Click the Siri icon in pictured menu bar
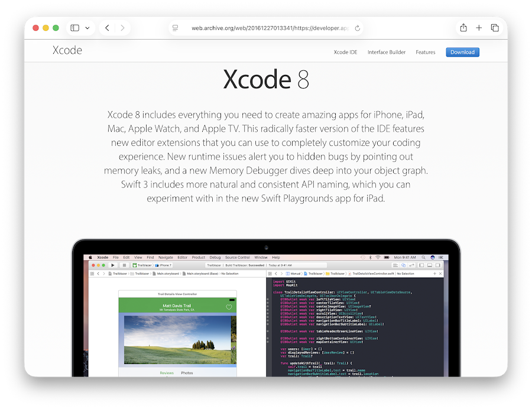This screenshot has width=532, height=409. coord(433,258)
